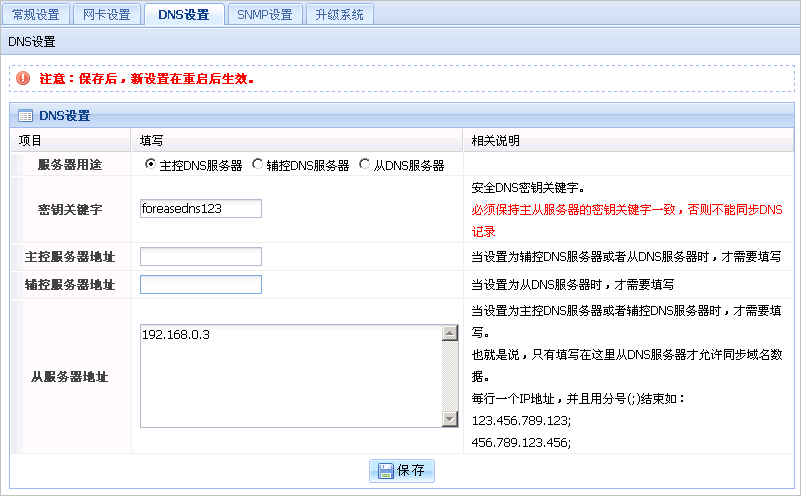The image size is (801, 496).
Task: Click the 密钥关键字 input field
Action: click(200, 208)
